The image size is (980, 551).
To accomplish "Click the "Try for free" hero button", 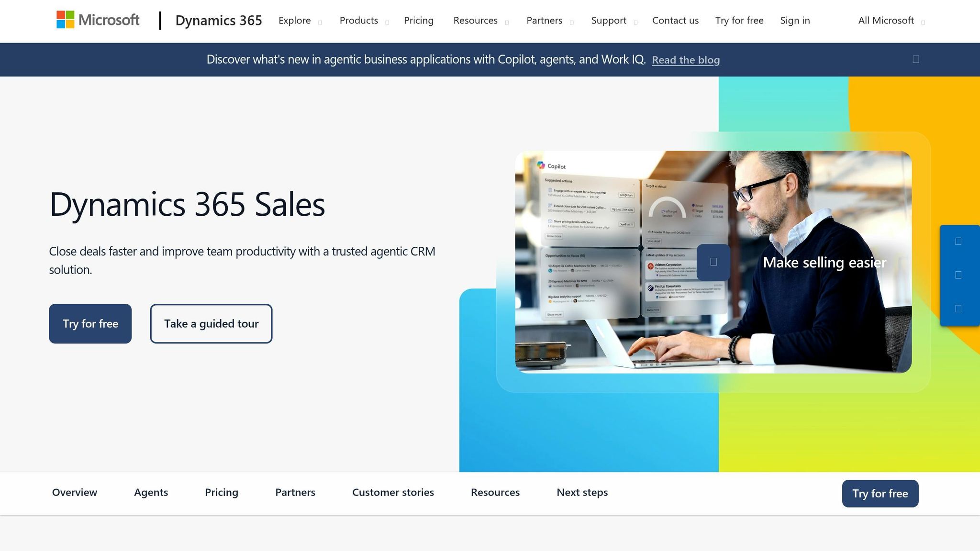I will pos(90,323).
